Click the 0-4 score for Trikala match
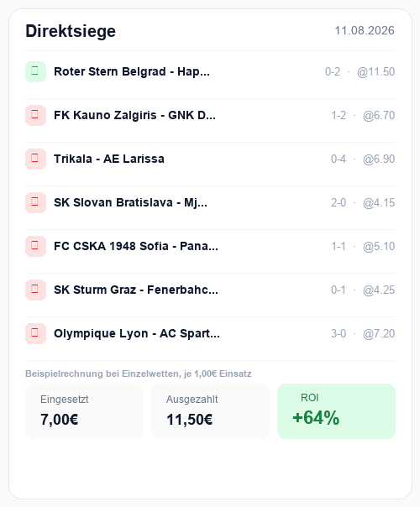Screen dimensions: 420x507 339,159
